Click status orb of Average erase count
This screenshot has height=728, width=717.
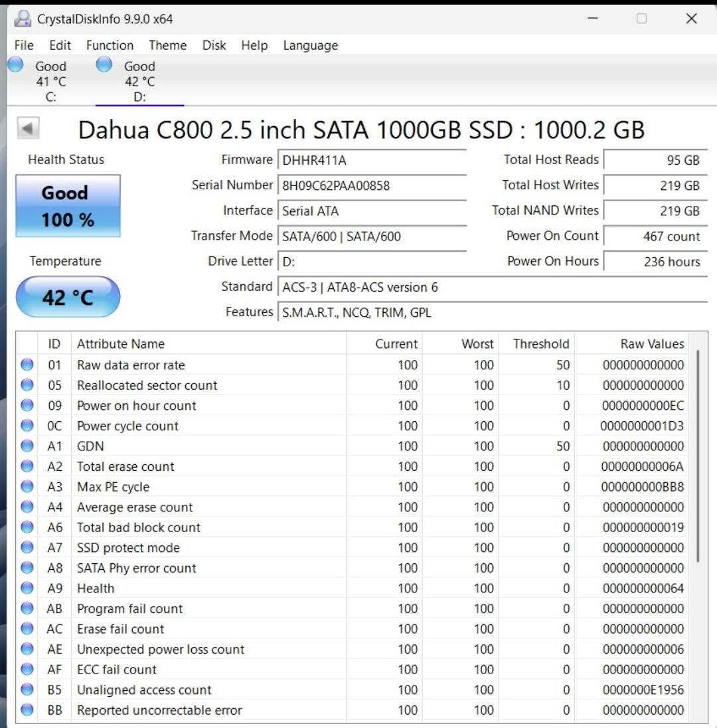point(27,507)
